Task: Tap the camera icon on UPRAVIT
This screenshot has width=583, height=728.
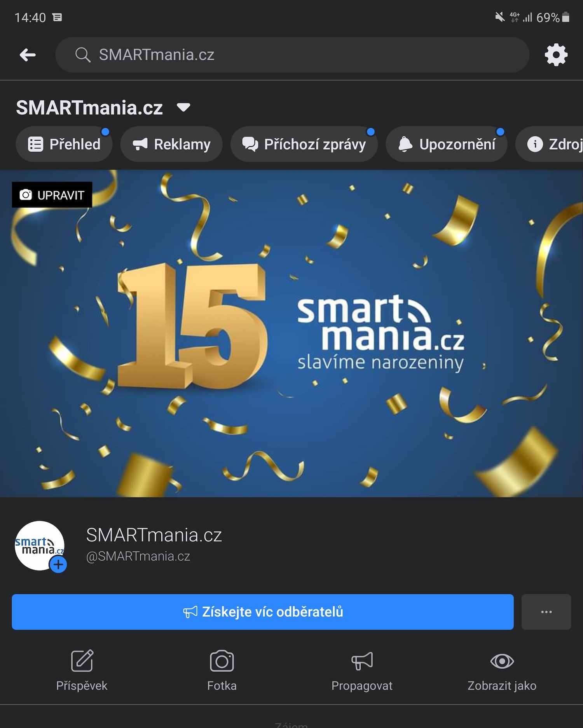Action: [26, 195]
